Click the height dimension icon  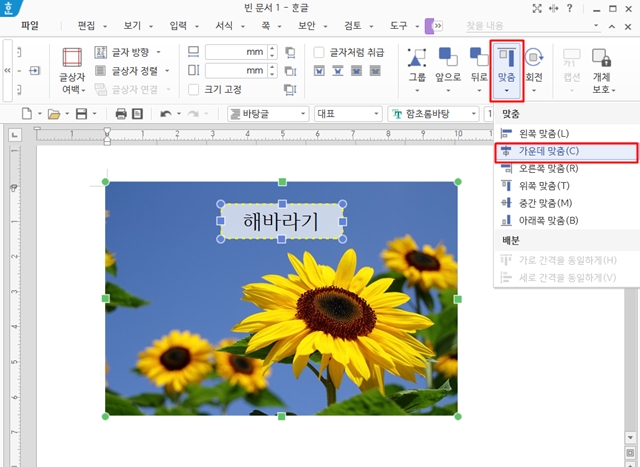tap(193, 70)
